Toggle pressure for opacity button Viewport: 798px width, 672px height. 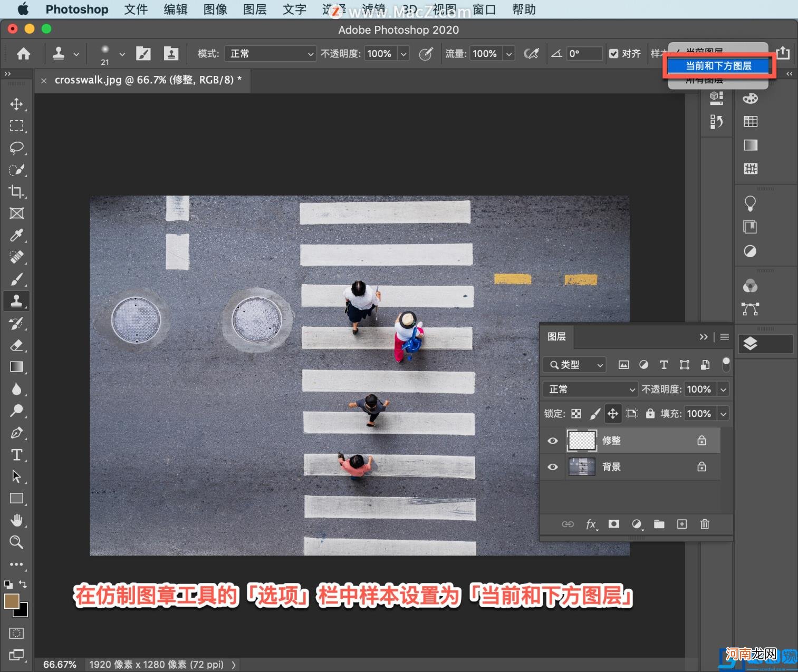tap(426, 53)
